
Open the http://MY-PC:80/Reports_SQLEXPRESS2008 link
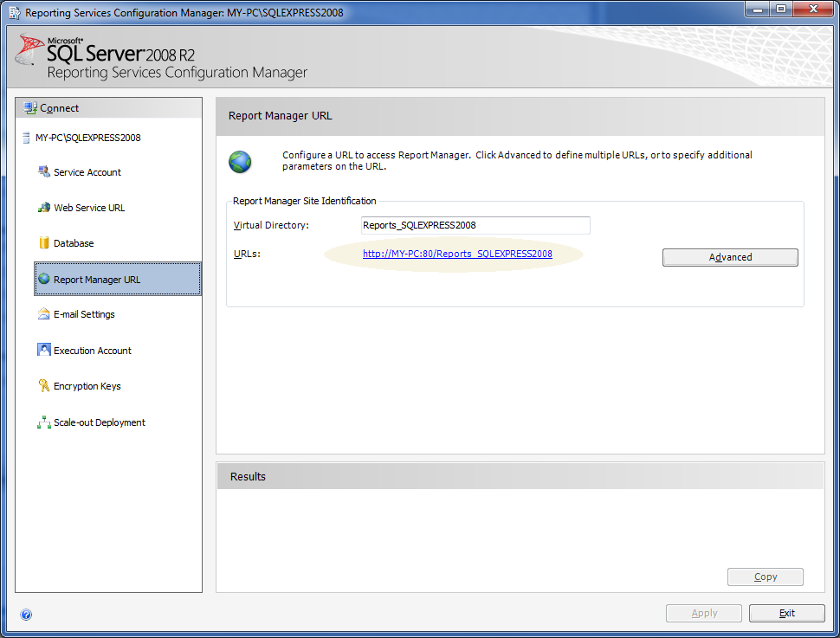(x=457, y=254)
